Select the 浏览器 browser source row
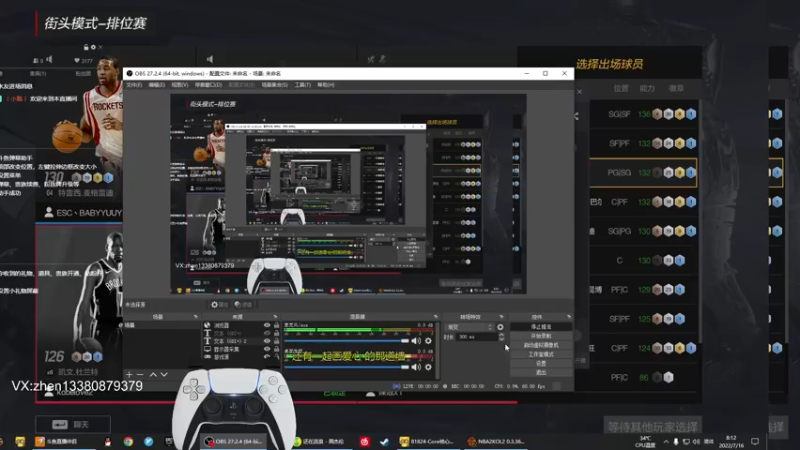The image size is (800, 450). (x=241, y=325)
